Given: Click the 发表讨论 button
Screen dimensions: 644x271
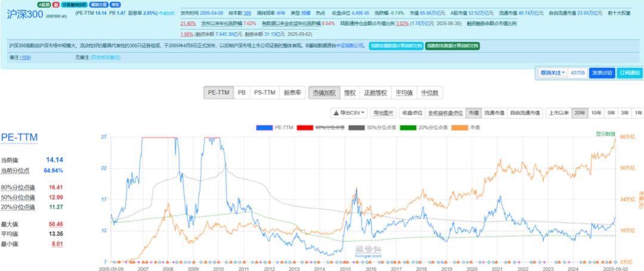Looking at the screenshot, I should tap(601, 73).
